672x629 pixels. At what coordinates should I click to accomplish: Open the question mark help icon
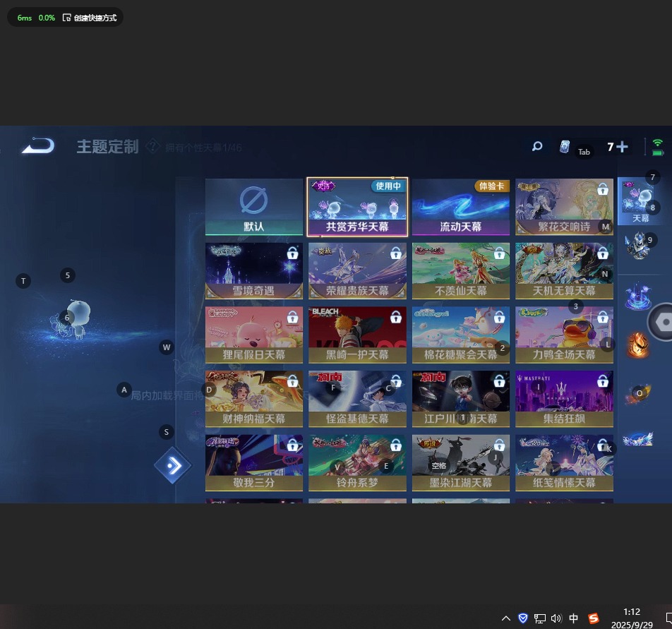coord(152,147)
